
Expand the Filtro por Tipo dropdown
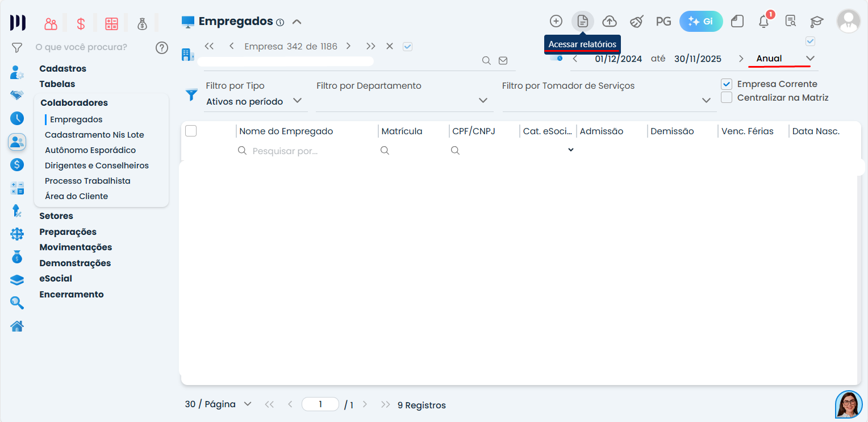click(254, 101)
